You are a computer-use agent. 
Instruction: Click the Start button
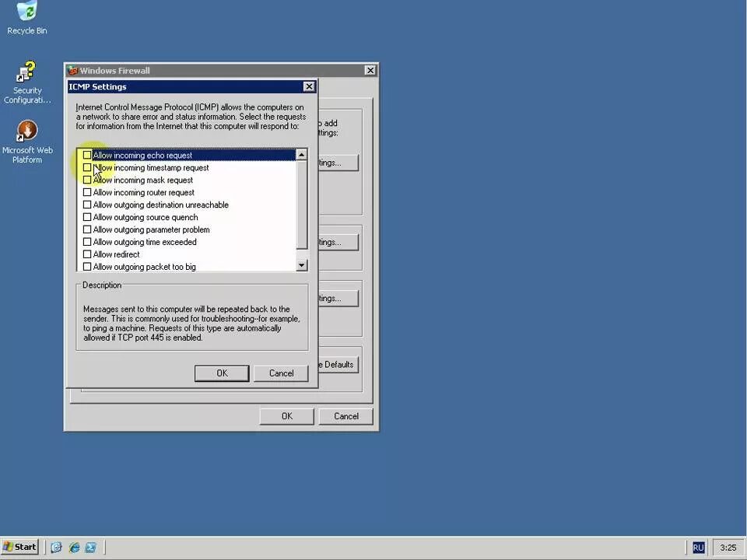tap(20, 547)
